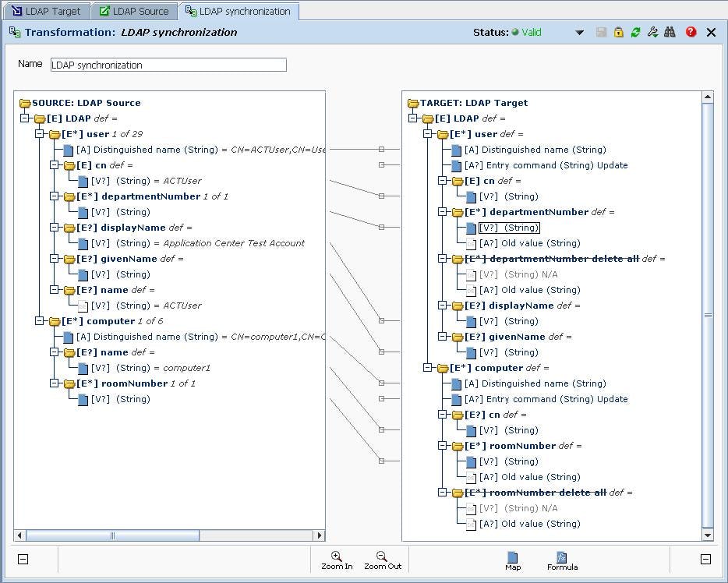Collapse the source displayName node
Screen dimensions: 728x583
(55, 228)
